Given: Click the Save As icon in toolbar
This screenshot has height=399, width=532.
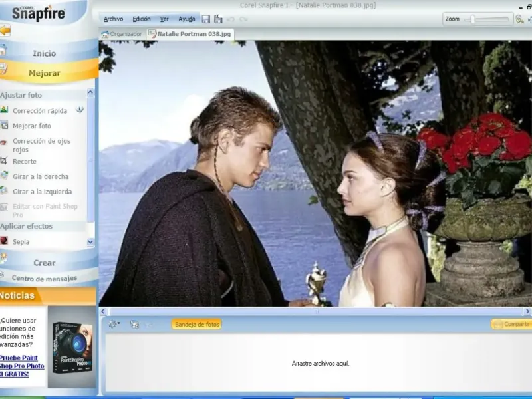Looking at the screenshot, I should point(218,19).
